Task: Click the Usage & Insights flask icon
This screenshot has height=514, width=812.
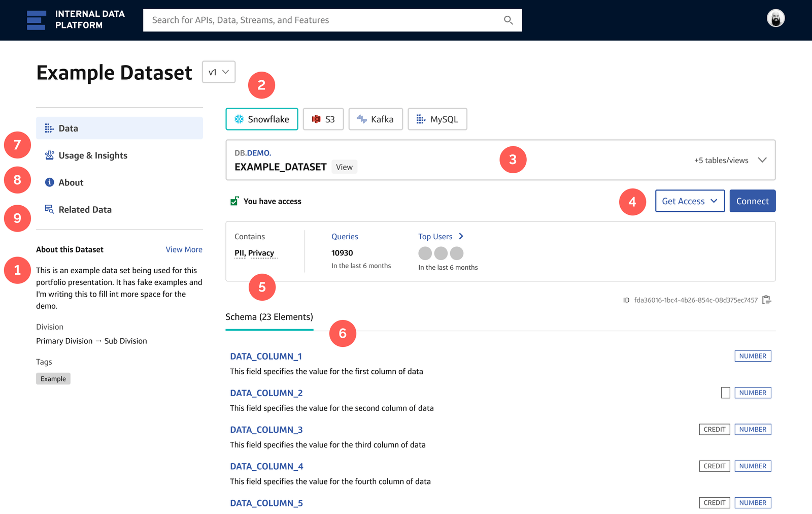Action: coord(49,155)
